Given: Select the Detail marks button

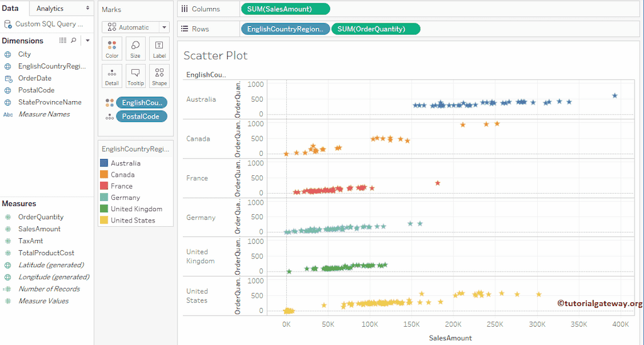Looking at the screenshot, I should pyautogui.click(x=112, y=76).
